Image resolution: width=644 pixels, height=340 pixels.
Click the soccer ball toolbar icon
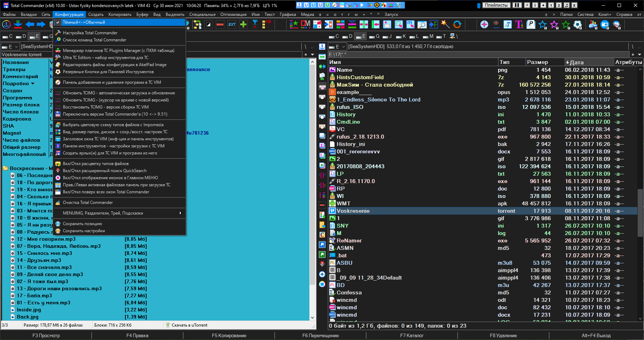pyautogui.click(x=578, y=24)
